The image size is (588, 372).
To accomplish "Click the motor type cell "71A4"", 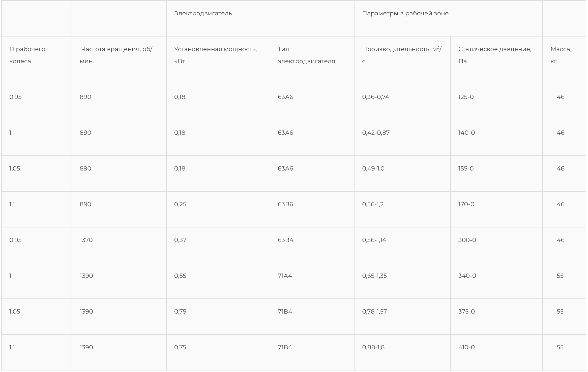I will coord(285,276).
